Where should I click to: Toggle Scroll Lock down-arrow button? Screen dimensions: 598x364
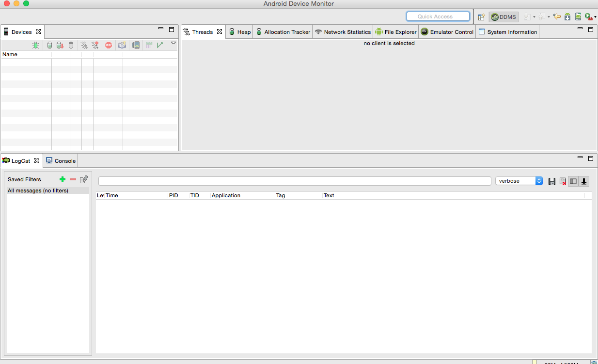click(584, 181)
